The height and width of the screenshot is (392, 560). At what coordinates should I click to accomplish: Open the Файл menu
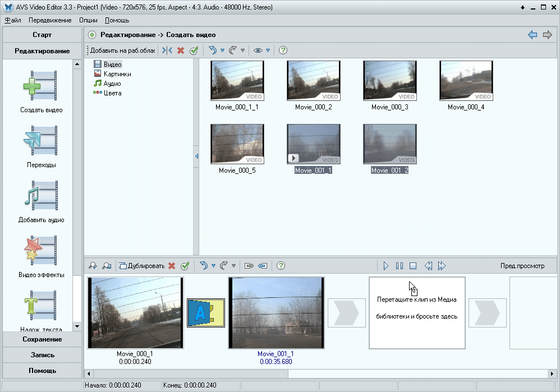[x=13, y=20]
